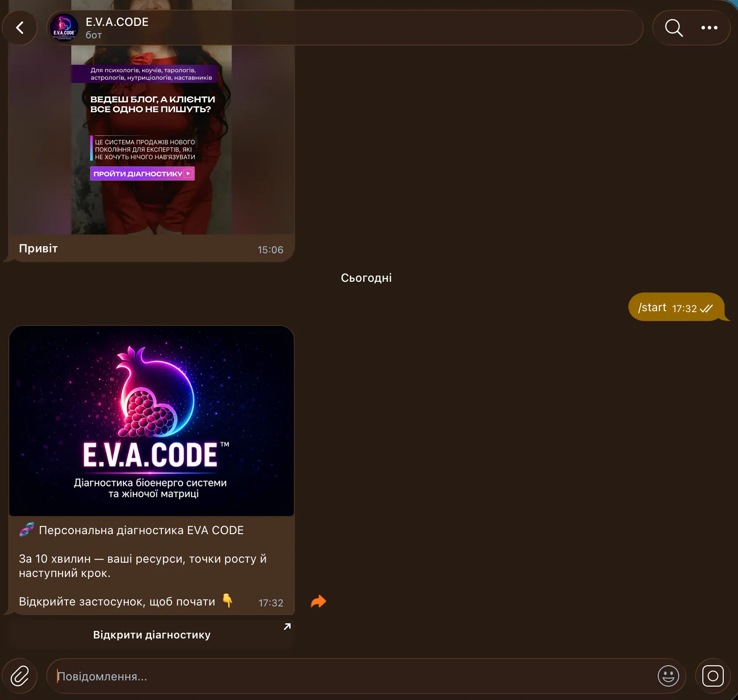
Task: Click in the Повідомлення message input field
Action: [365, 676]
